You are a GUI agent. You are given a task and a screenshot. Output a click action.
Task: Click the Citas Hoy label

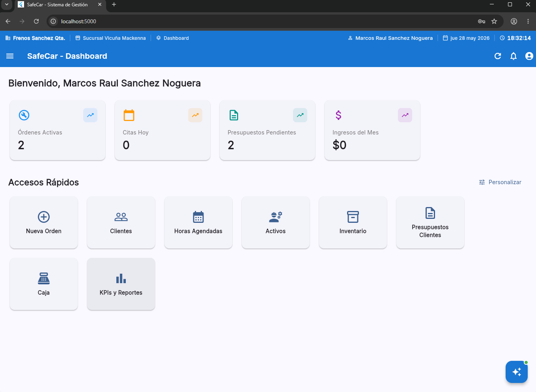[136, 133]
